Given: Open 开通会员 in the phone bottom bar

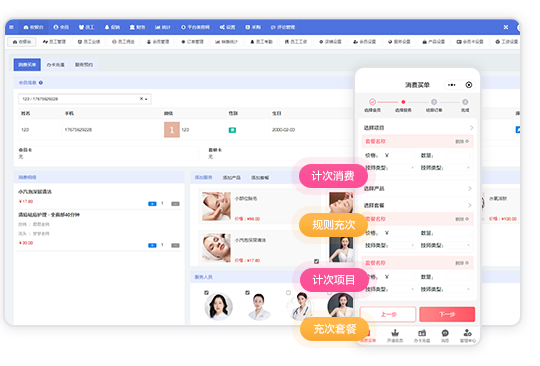Looking at the screenshot, I should 395,336.
